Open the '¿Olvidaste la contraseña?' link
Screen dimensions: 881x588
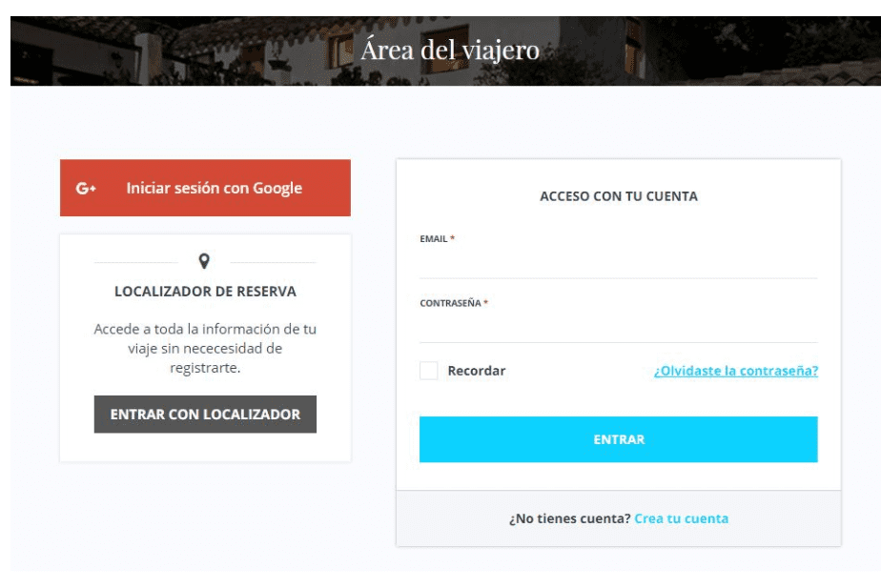735,371
